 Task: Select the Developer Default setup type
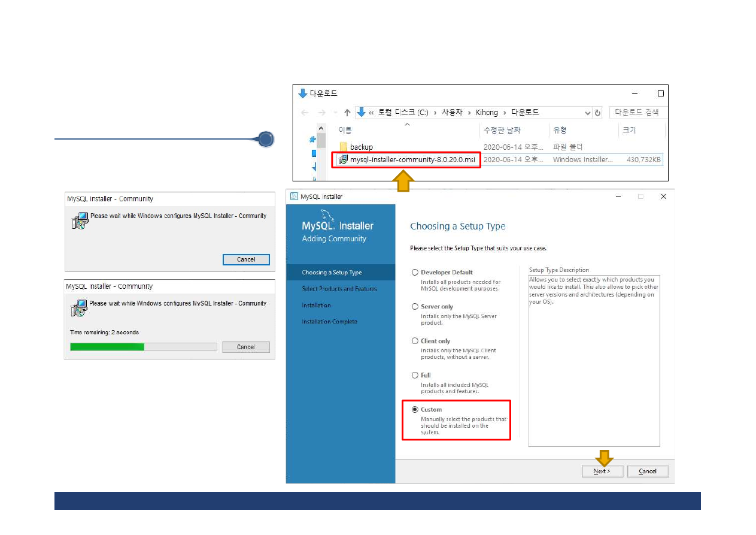[415, 273]
